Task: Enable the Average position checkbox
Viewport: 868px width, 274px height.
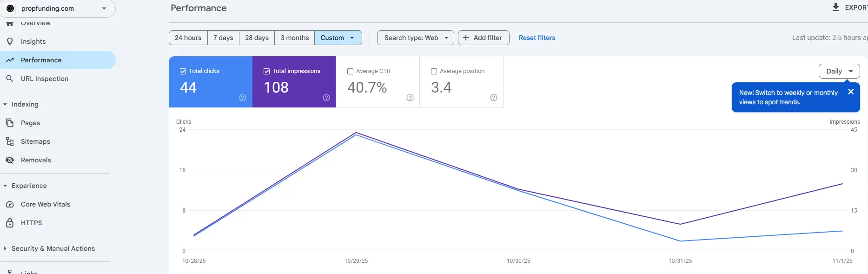Action: point(434,71)
